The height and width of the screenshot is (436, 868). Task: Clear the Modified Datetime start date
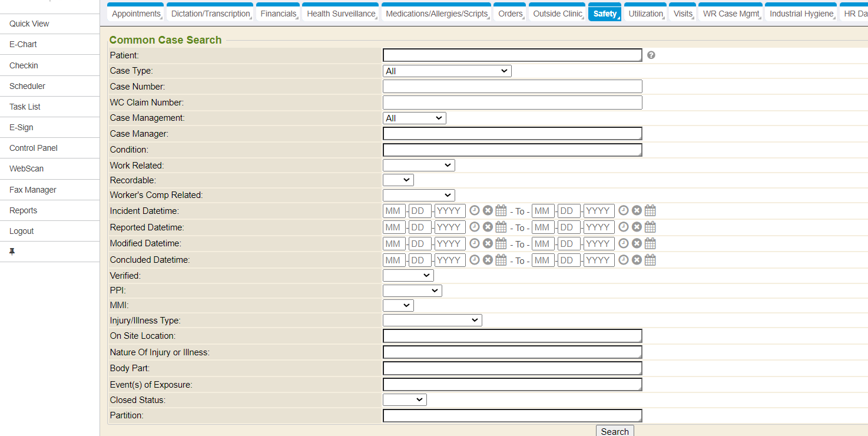click(x=488, y=243)
